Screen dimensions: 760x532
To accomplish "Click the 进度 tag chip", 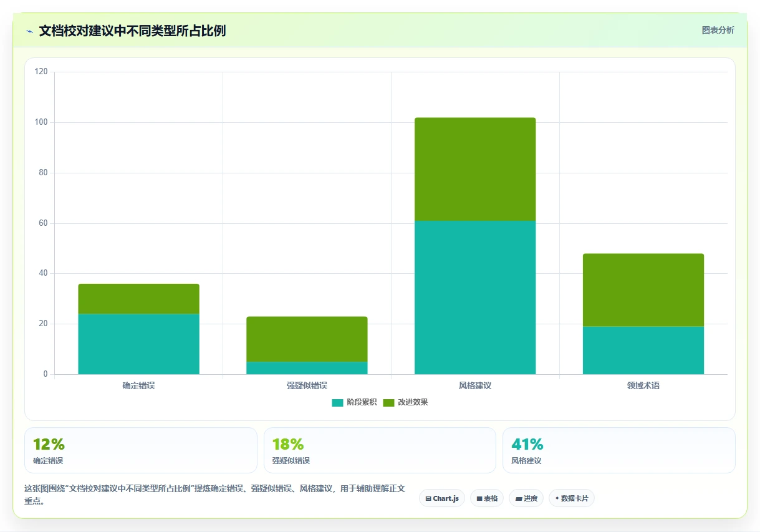I will tap(526, 498).
